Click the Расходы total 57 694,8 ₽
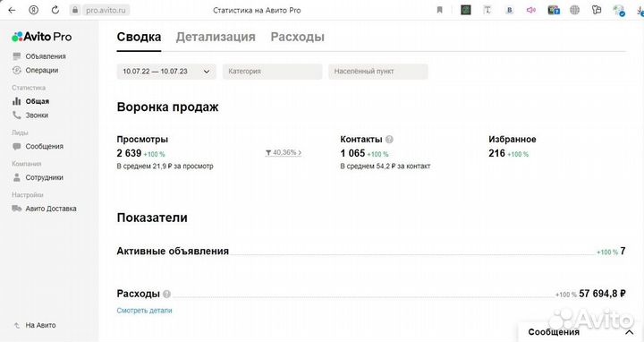Screen dimensions: 644x342 [x=603, y=294]
